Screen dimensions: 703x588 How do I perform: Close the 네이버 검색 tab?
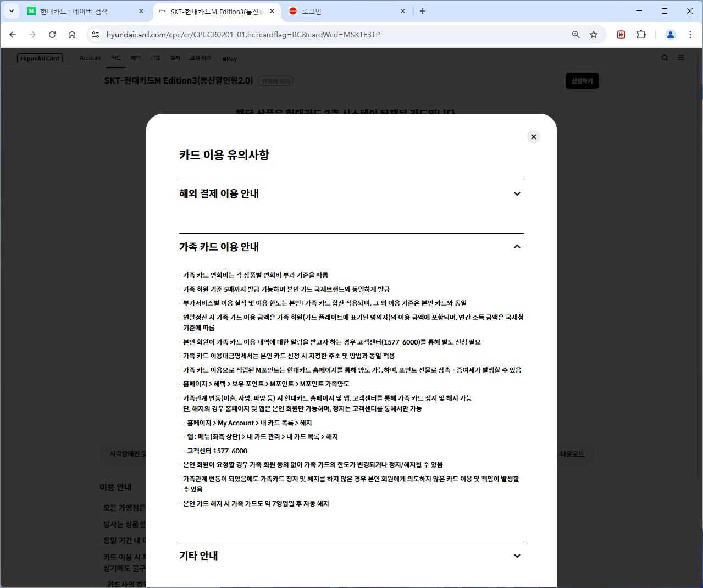(x=141, y=11)
